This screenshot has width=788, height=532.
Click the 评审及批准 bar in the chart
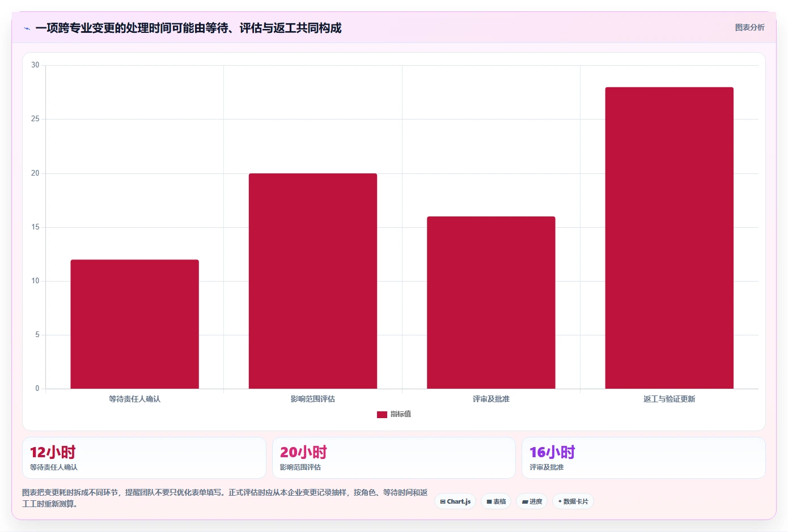coord(491,303)
